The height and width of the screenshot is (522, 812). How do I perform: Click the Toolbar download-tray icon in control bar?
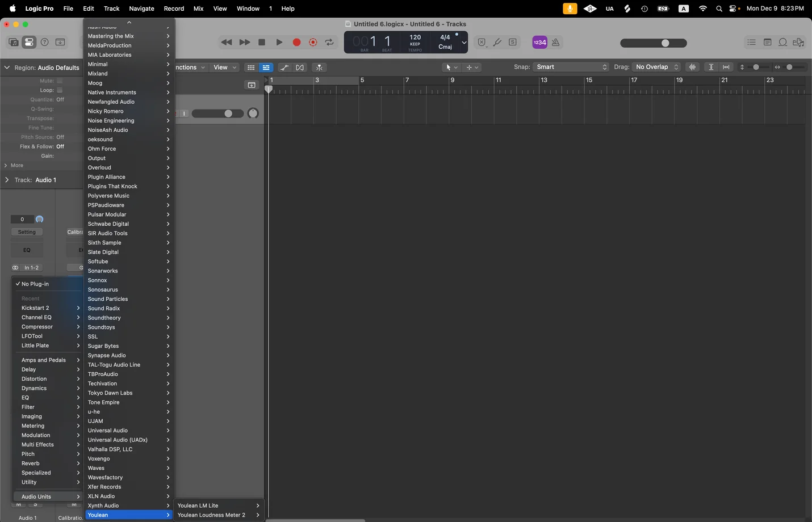pos(60,42)
